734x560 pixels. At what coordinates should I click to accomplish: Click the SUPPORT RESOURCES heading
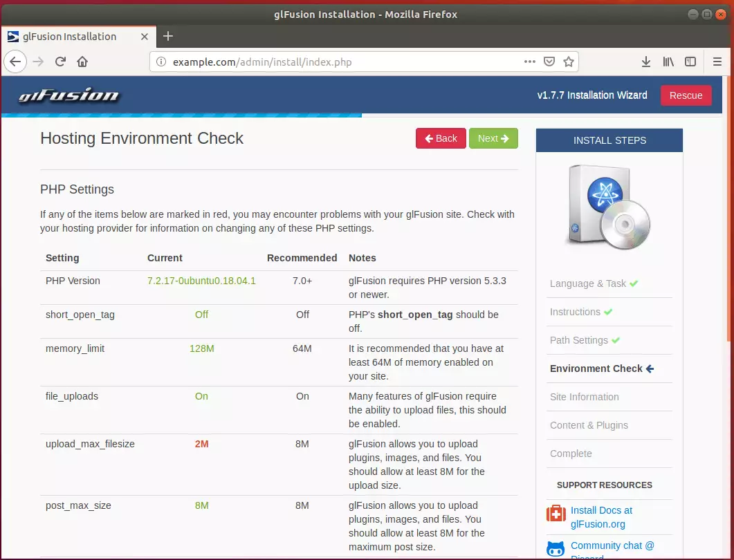(605, 485)
